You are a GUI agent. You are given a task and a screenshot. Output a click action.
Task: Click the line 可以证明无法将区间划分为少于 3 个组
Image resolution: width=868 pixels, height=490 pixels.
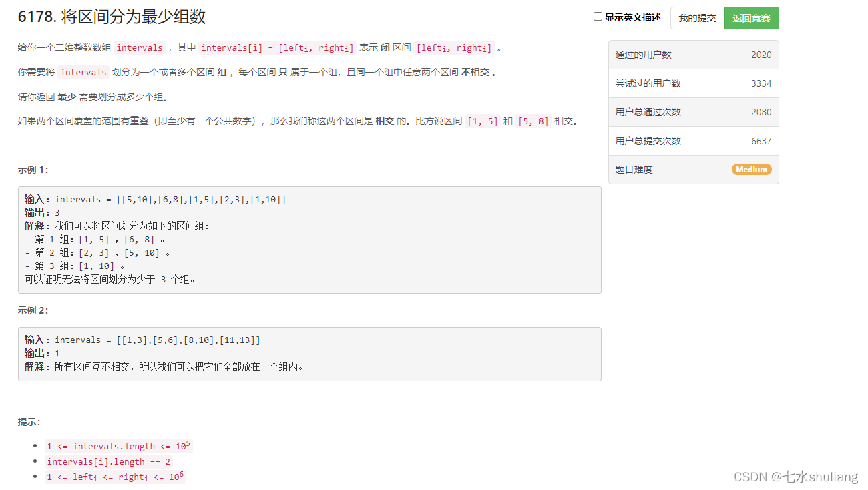[111, 280]
